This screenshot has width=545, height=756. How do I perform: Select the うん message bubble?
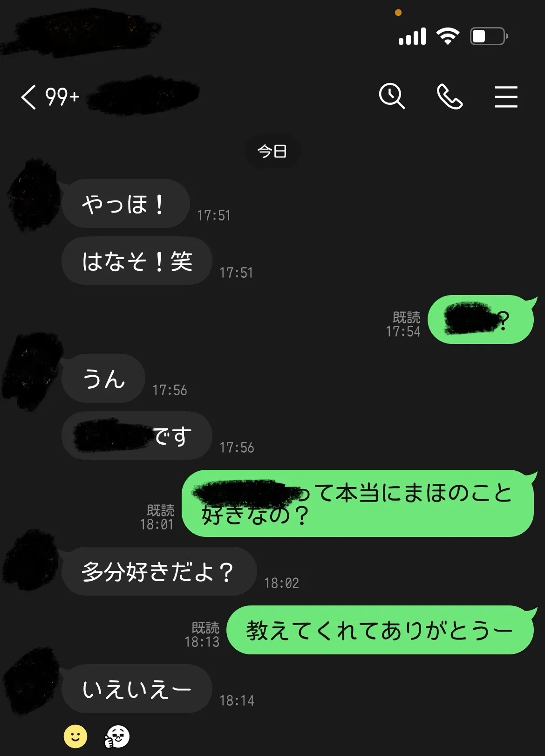point(103,378)
